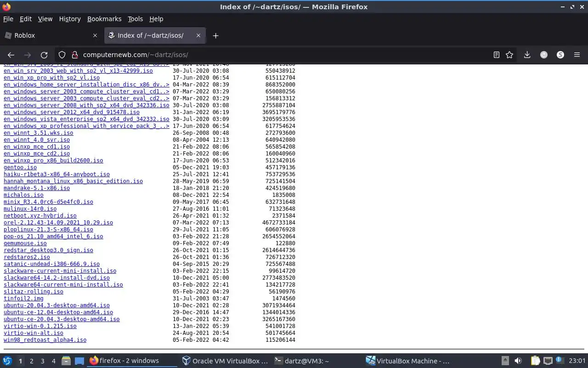Screen dimensions: 588x368
Task: Toggle Reader View in the address bar
Action: pos(496,55)
